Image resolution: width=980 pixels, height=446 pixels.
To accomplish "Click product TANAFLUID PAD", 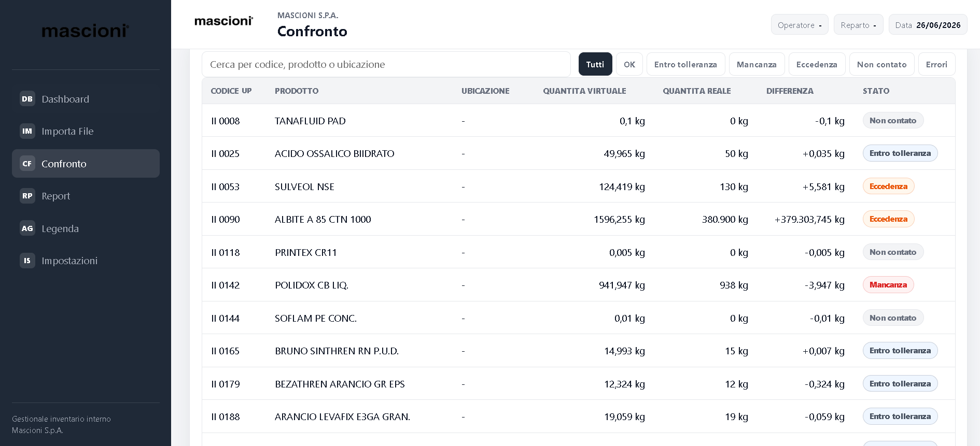I will (x=310, y=121).
